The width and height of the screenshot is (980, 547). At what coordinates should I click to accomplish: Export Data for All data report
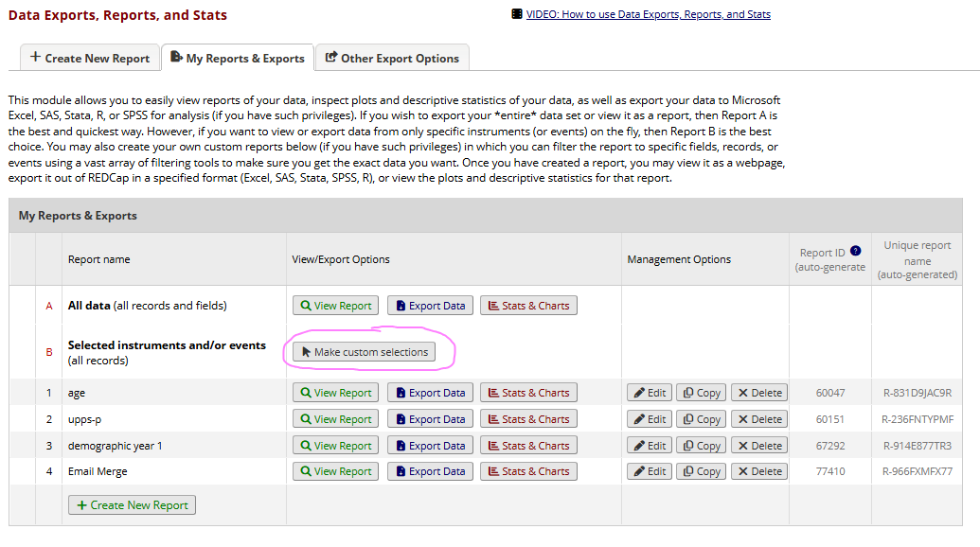pyautogui.click(x=430, y=306)
